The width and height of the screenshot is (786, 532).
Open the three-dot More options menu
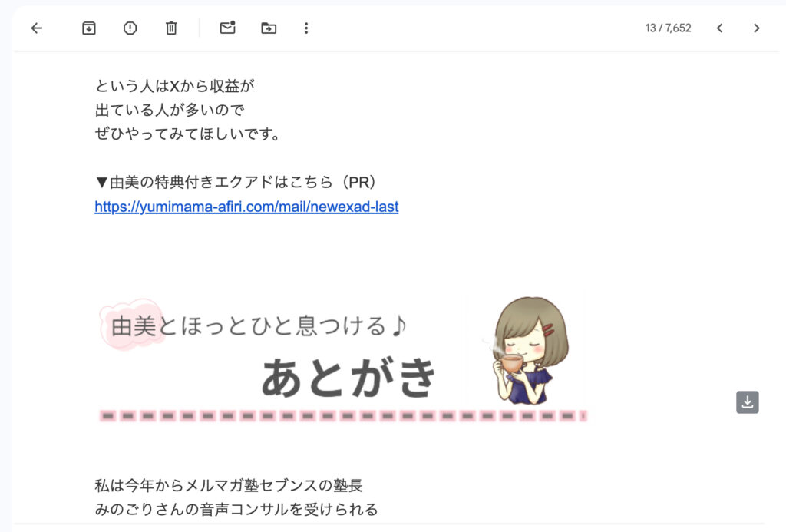tap(306, 28)
